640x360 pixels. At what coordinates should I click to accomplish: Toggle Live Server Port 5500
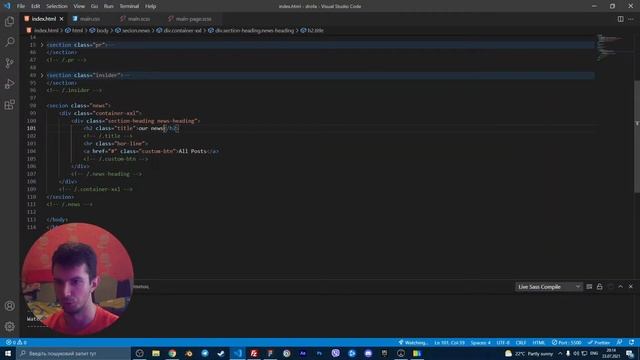[x=567, y=342]
